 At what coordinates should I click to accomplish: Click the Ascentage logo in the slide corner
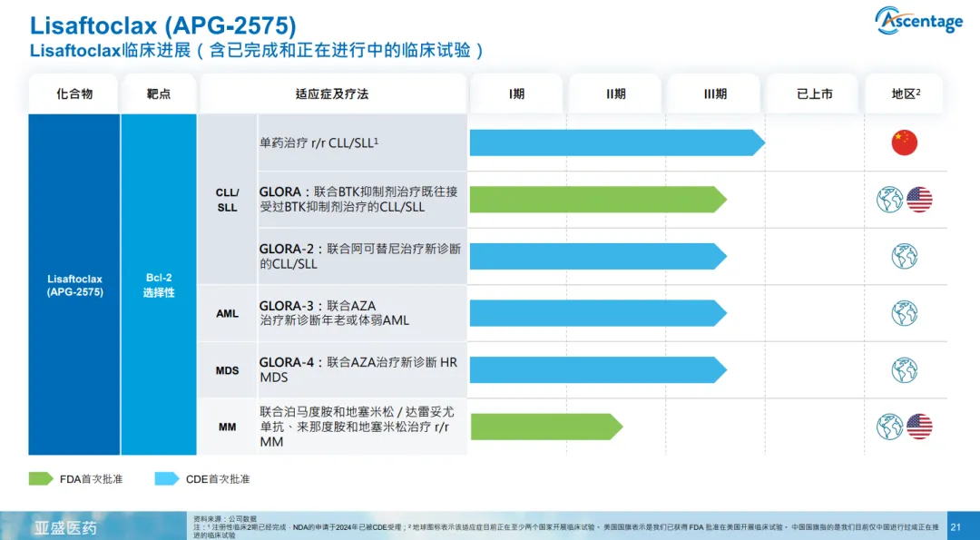918,21
